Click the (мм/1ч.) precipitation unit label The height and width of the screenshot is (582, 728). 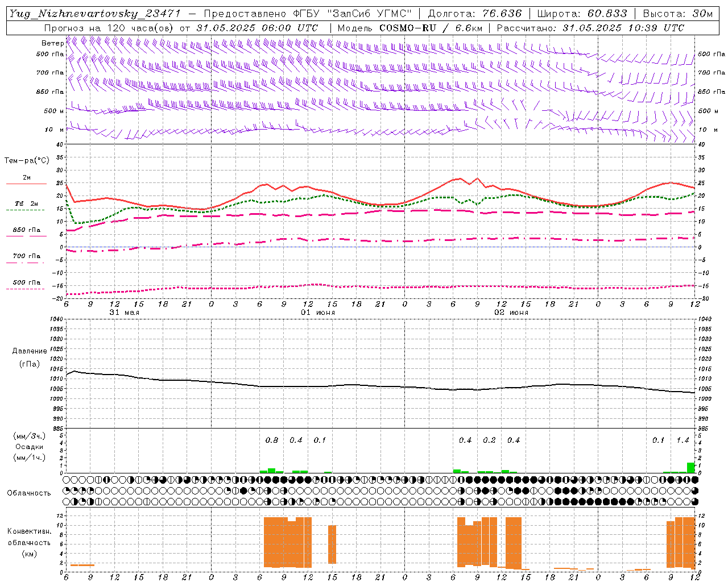click(29, 457)
